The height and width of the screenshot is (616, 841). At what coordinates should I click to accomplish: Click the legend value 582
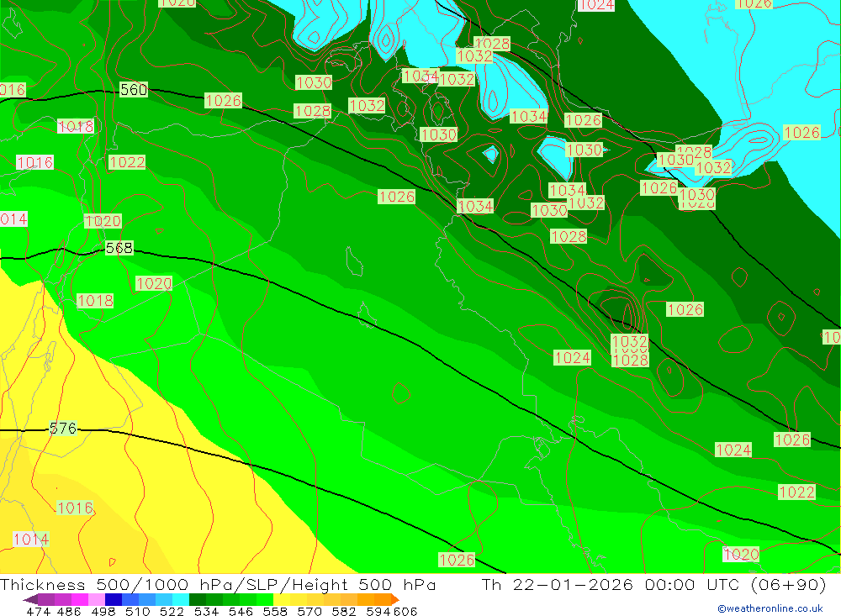pos(344,611)
